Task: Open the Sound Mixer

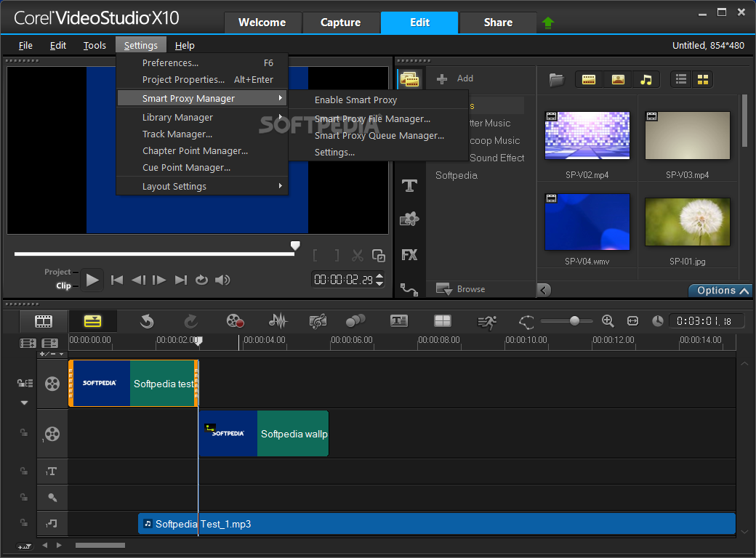Action: [x=278, y=321]
